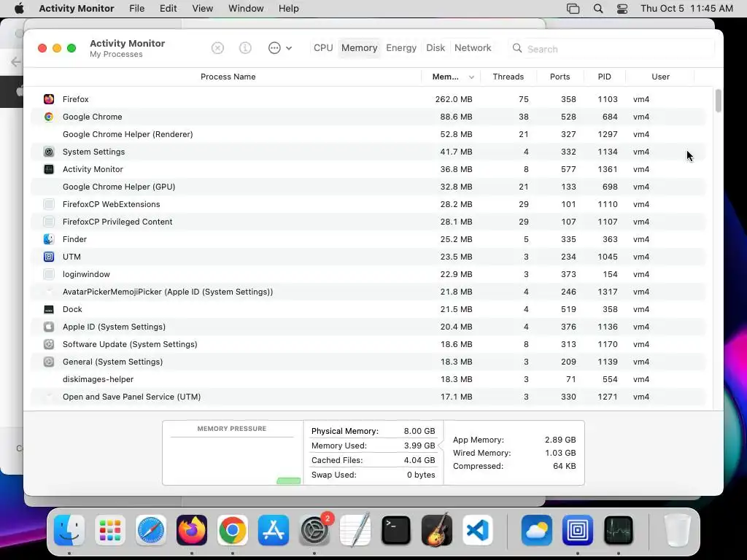This screenshot has height=560, width=747.
Task: Select the Dock process icon in list
Action: click(x=49, y=309)
